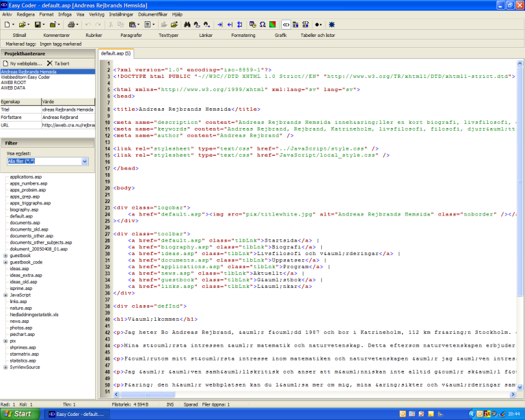This screenshot has width=525, height=420.
Task: Click the 'Ta bort' button
Action: 58,64
